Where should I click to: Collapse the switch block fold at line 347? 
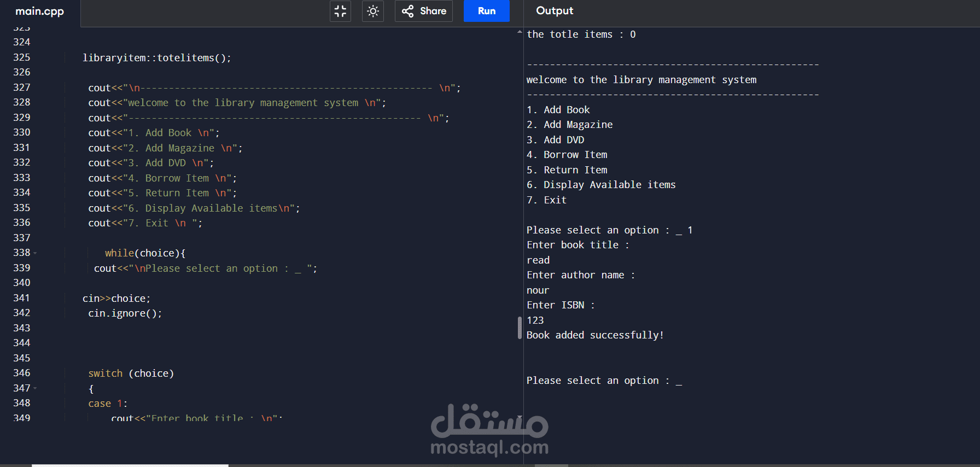click(x=36, y=388)
